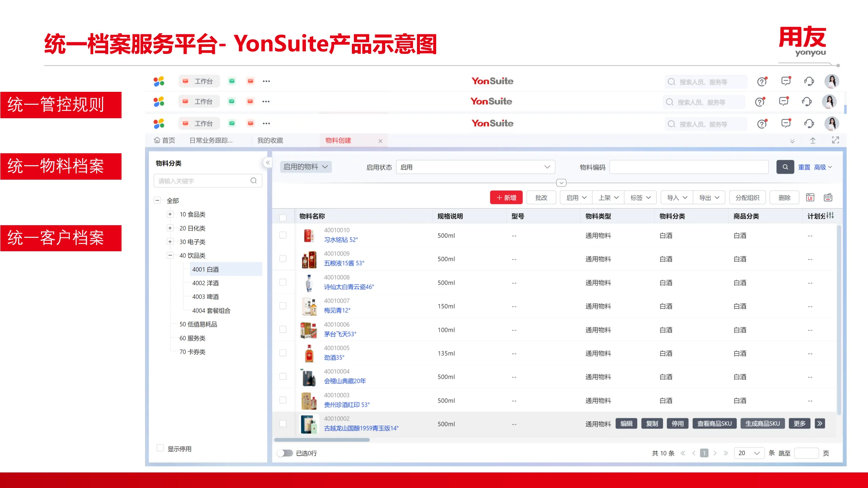Click the user avatar in bottom YonSuite bar
Viewport: 868px width, 488px height.
point(832,123)
